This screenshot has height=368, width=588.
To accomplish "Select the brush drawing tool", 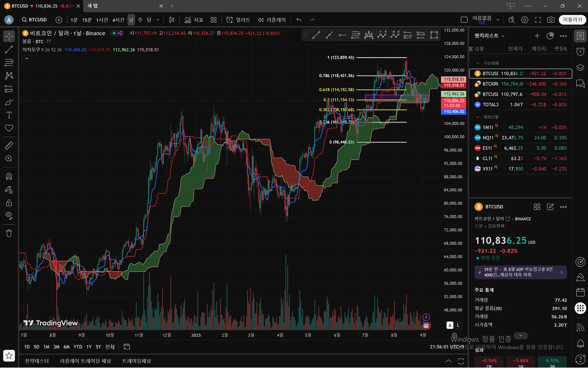I will pos(9,102).
